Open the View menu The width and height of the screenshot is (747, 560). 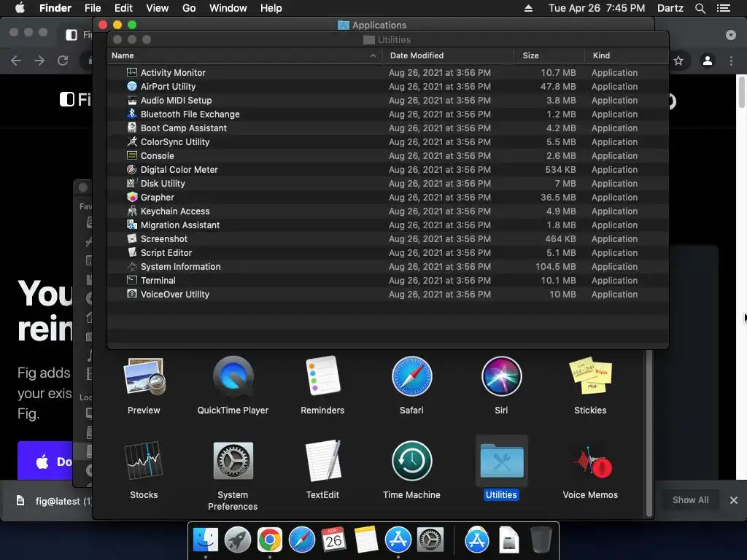[158, 8]
